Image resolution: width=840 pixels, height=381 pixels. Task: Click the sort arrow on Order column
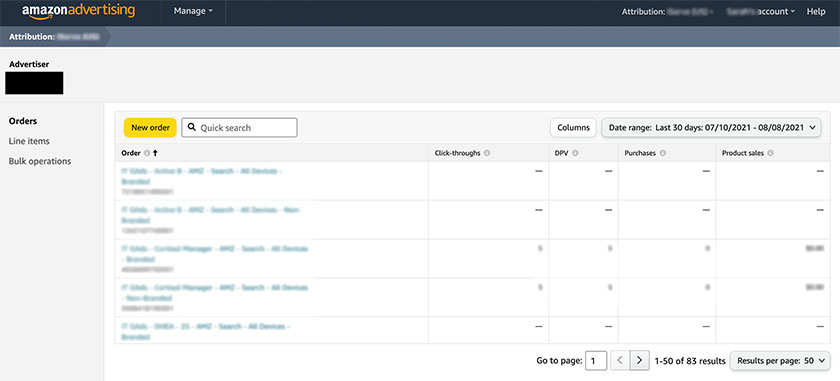(155, 153)
